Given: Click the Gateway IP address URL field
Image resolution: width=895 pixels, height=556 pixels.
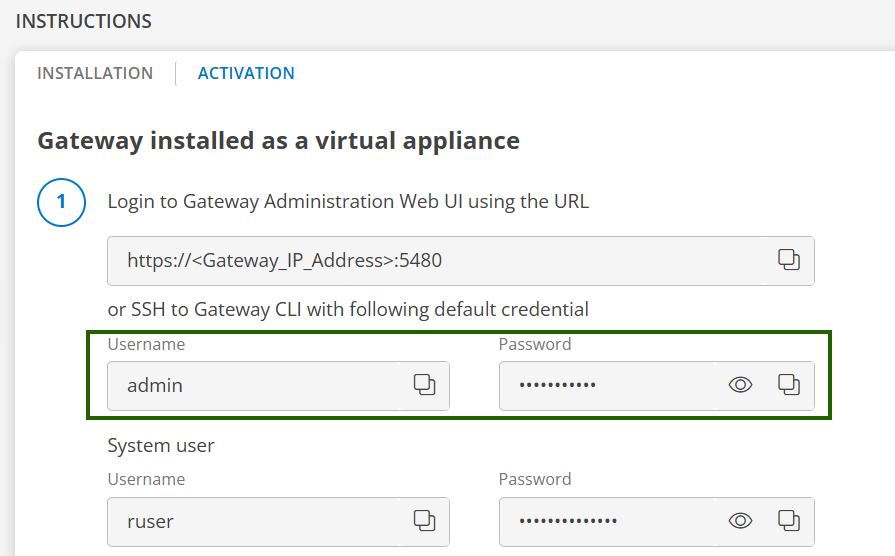Looking at the screenshot, I should (x=440, y=261).
